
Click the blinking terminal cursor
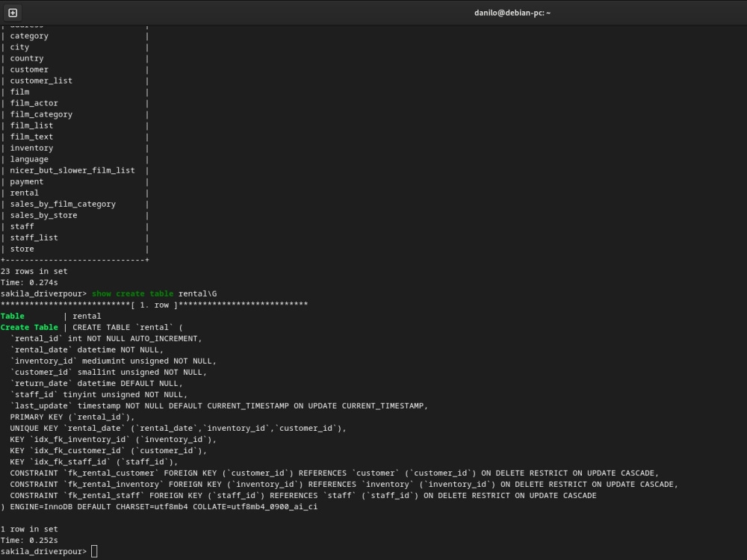pyautogui.click(x=94, y=550)
